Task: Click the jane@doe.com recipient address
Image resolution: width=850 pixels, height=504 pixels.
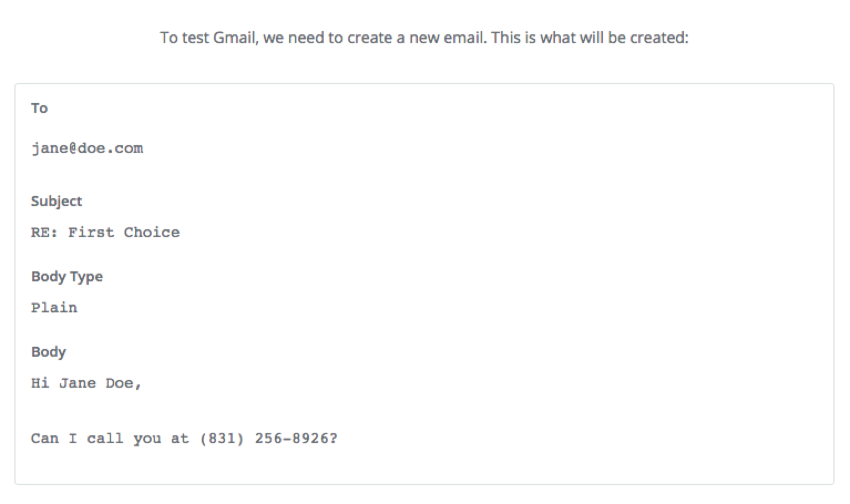Action: click(87, 148)
